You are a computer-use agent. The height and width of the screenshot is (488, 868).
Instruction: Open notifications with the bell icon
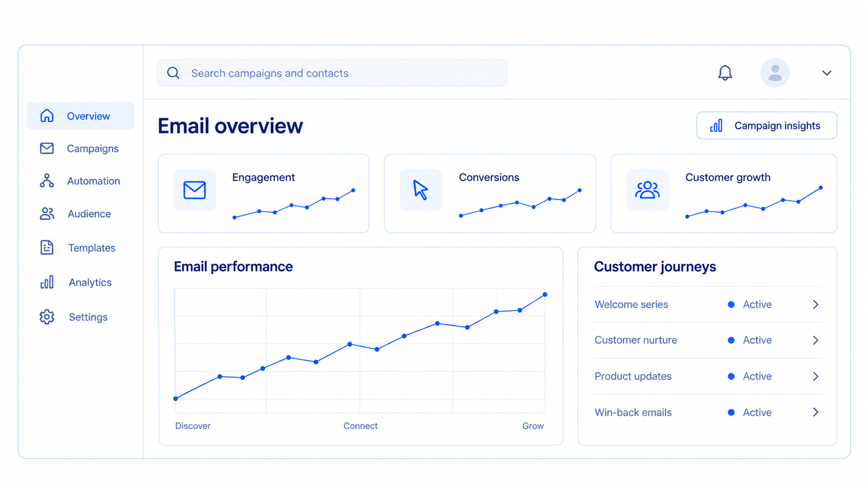pyautogui.click(x=725, y=73)
